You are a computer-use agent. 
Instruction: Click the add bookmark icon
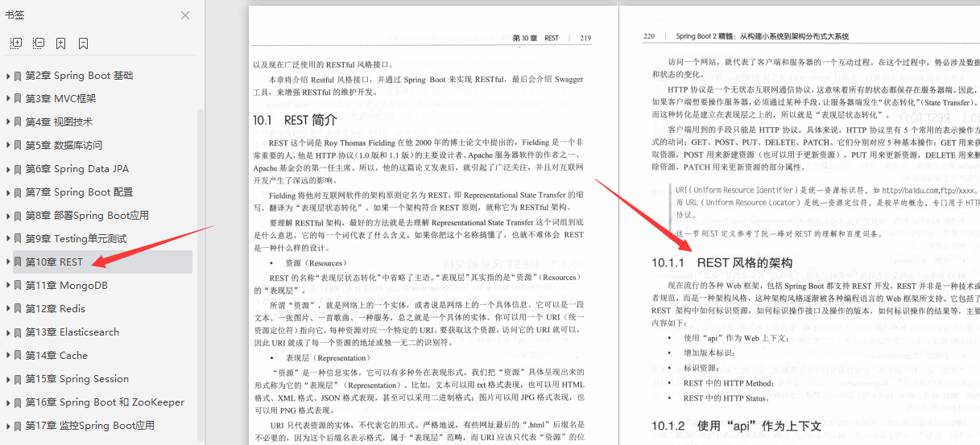60,43
